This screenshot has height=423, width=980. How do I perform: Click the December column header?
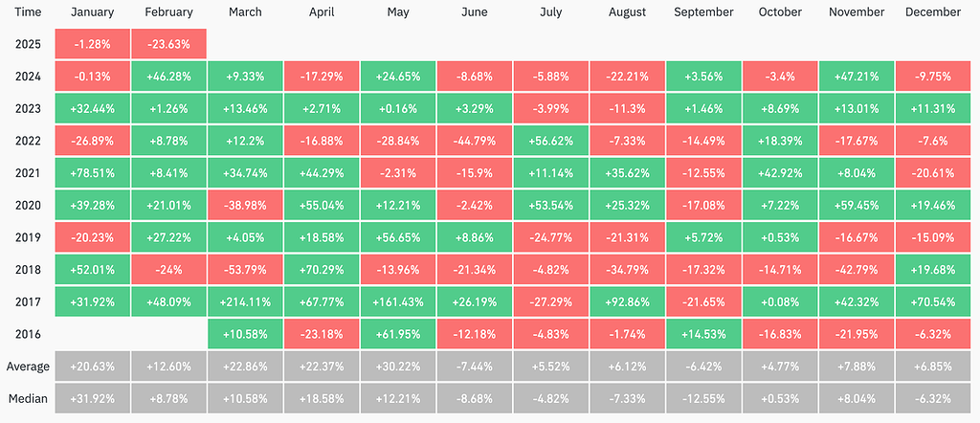[x=932, y=12]
